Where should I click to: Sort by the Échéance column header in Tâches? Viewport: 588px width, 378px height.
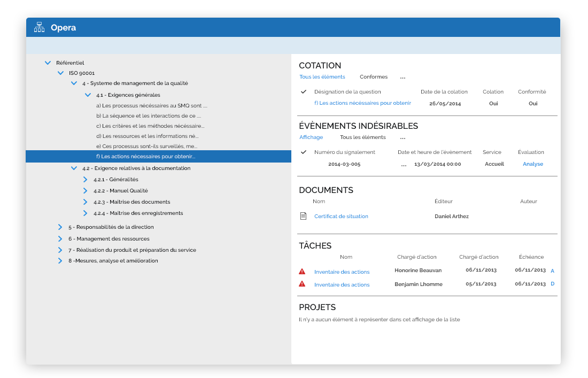point(531,257)
